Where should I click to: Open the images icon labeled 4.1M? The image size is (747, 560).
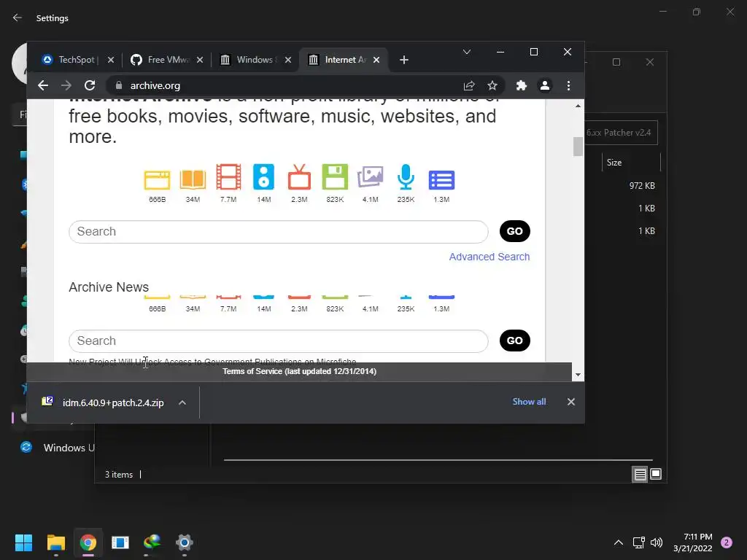[x=370, y=177]
